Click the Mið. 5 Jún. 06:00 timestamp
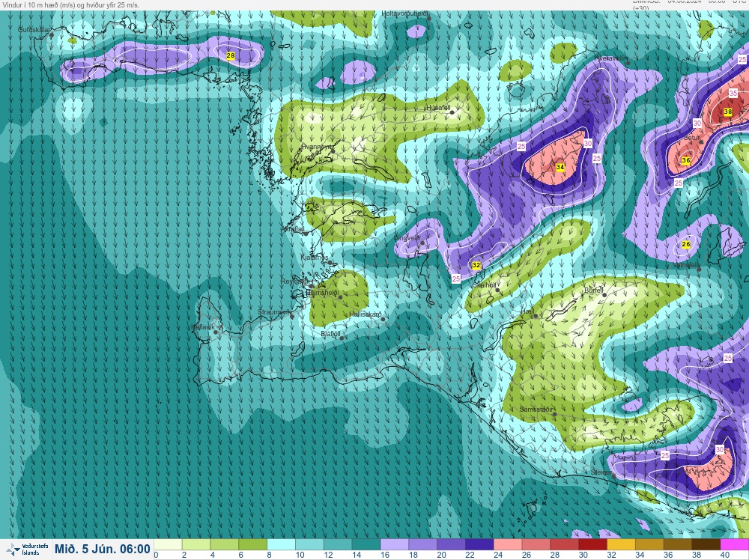Screen dimensions: 749x560 [x=102, y=549]
